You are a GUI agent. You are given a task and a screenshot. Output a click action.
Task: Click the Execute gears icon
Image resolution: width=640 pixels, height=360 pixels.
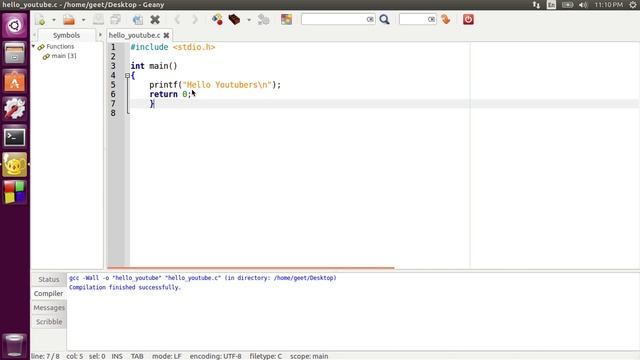pyautogui.click(x=264, y=20)
